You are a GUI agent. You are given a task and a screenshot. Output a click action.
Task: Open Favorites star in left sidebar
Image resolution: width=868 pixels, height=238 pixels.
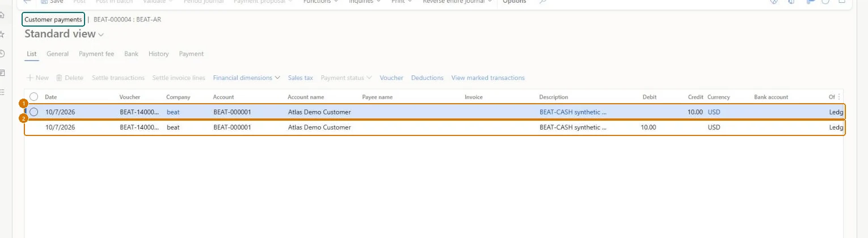tap(2, 35)
